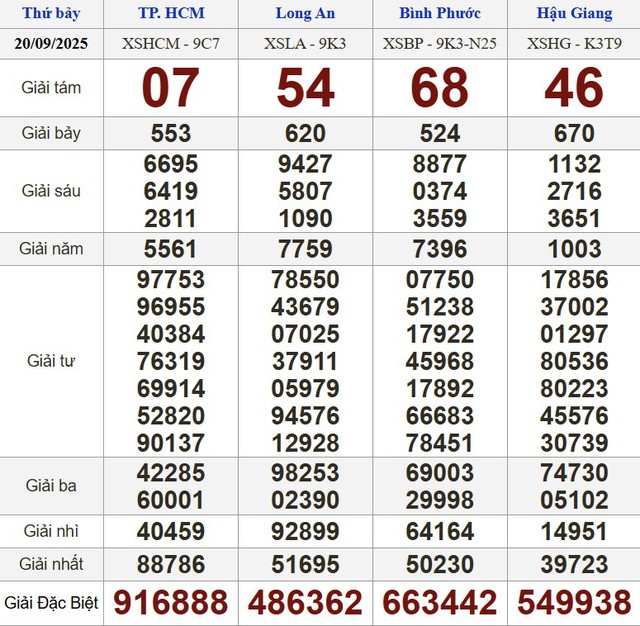Image resolution: width=640 pixels, height=626 pixels.
Task: Click the Giải tám number 07
Action: 170,89
